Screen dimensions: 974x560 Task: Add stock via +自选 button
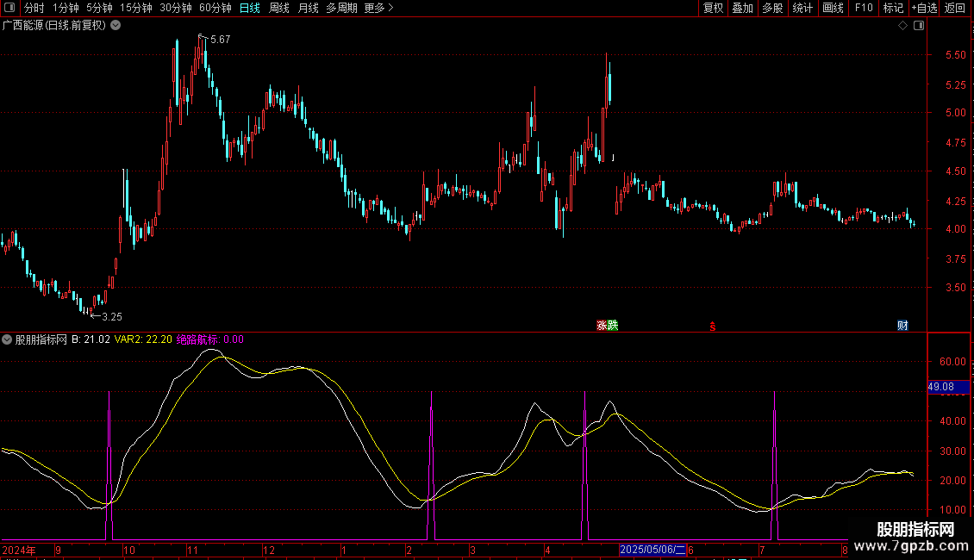[924, 8]
